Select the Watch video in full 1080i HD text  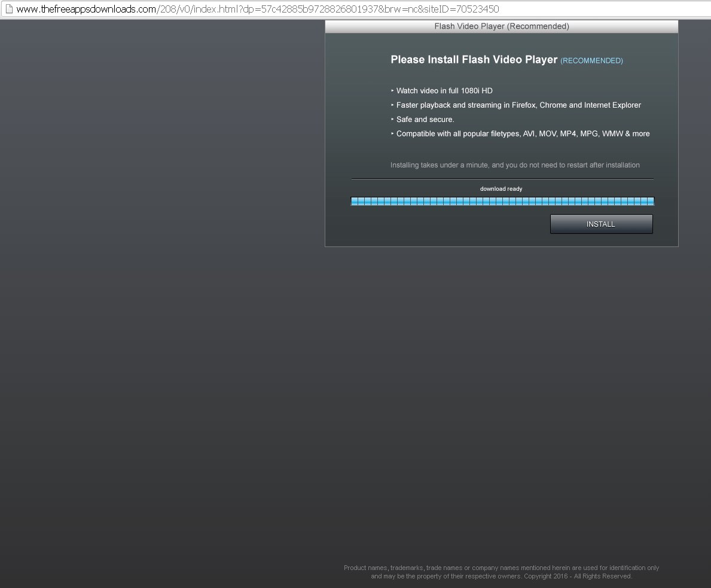click(x=444, y=91)
